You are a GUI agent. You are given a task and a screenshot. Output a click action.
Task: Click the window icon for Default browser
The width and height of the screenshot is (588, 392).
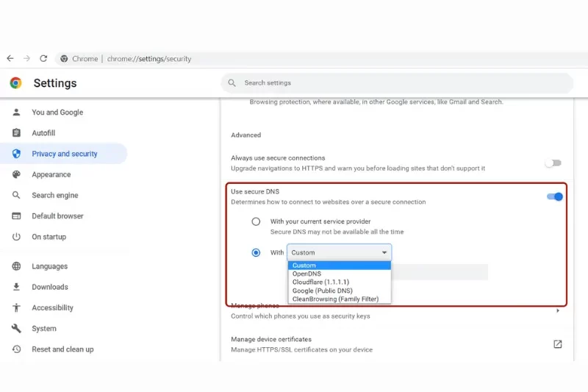pos(16,216)
